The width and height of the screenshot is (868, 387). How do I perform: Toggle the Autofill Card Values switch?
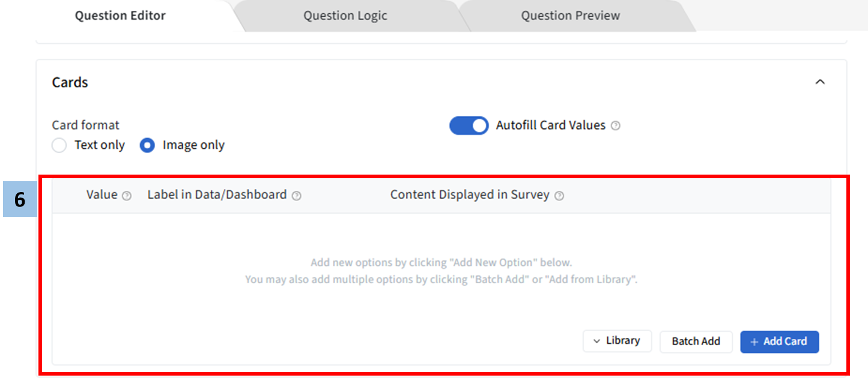(469, 125)
